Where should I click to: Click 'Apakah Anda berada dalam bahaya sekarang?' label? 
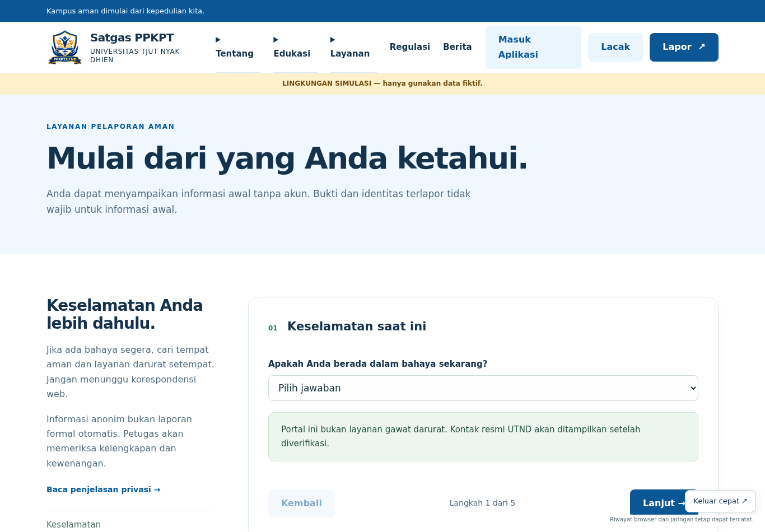tap(378, 364)
